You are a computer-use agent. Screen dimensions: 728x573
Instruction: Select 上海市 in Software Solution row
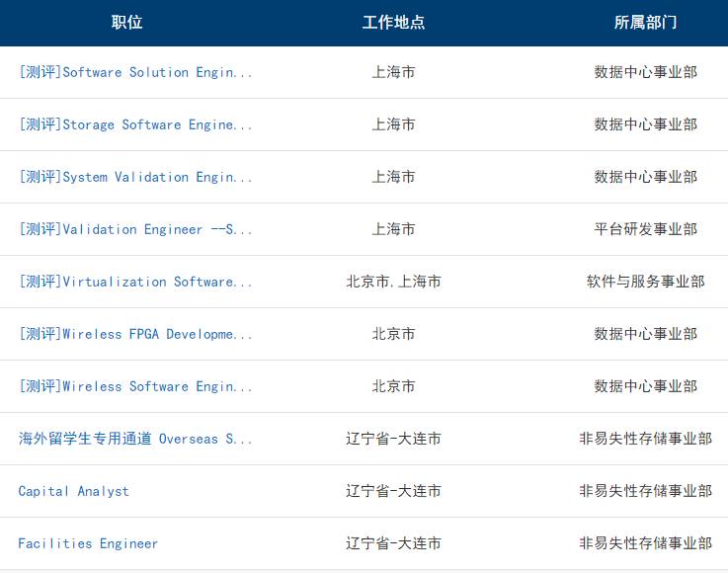click(x=393, y=72)
